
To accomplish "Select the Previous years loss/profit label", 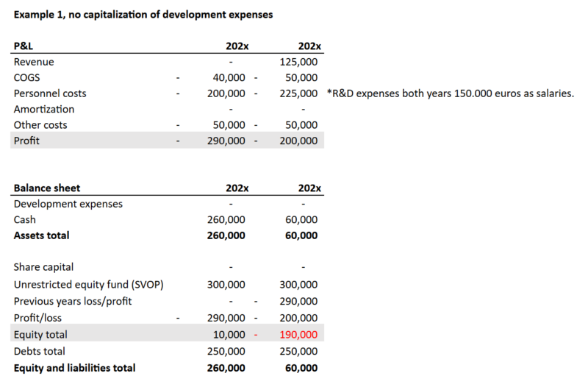I will coord(73,299).
